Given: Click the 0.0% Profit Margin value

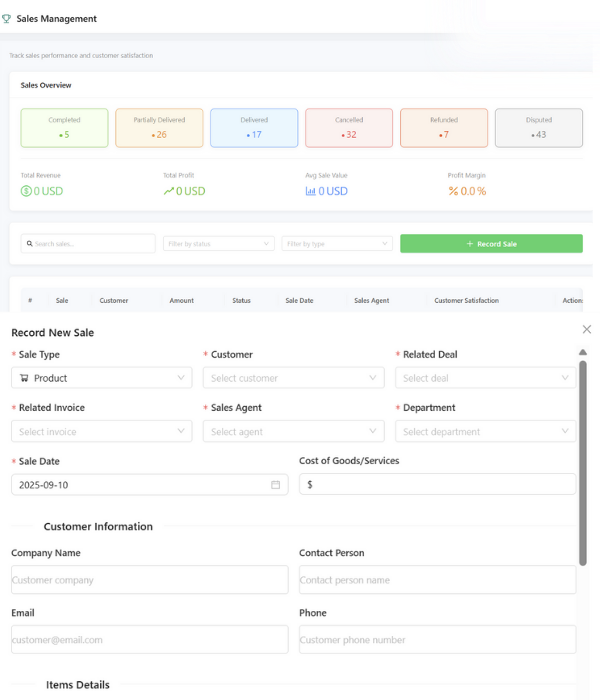Looking at the screenshot, I should click(473, 191).
